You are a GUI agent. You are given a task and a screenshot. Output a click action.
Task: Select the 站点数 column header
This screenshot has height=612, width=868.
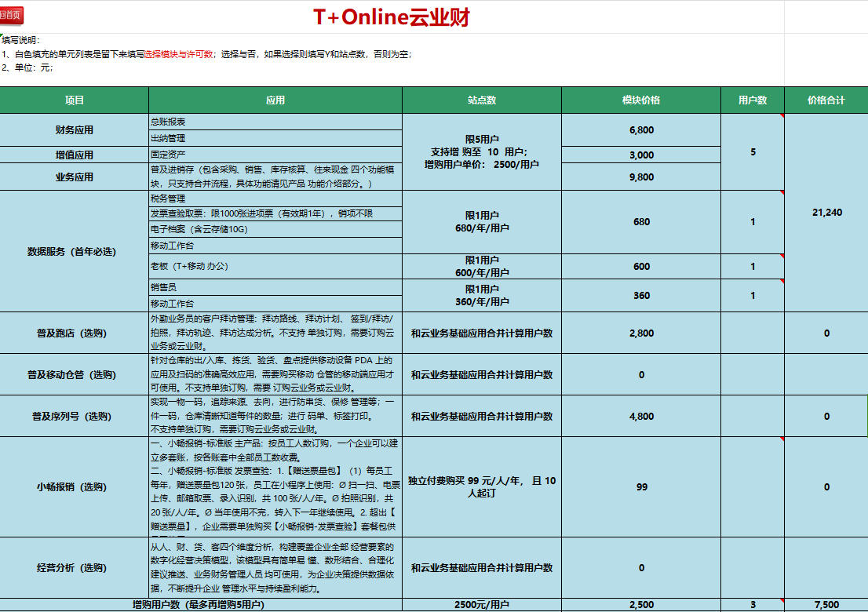[482, 100]
